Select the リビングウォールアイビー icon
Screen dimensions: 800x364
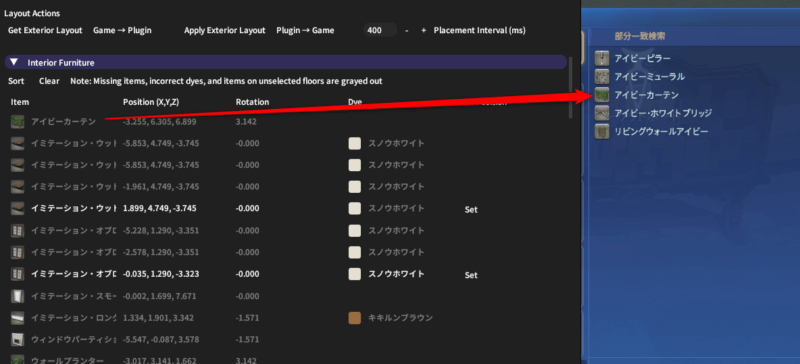pyautogui.click(x=603, y=132)
